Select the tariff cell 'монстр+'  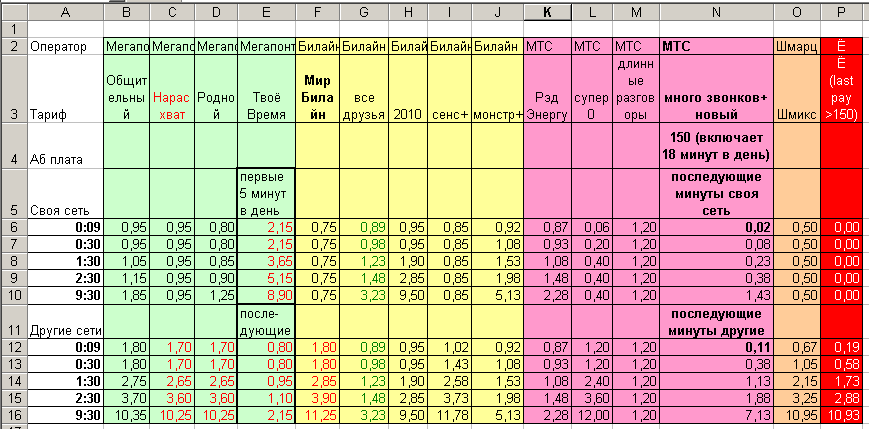[x=497, y=89]
